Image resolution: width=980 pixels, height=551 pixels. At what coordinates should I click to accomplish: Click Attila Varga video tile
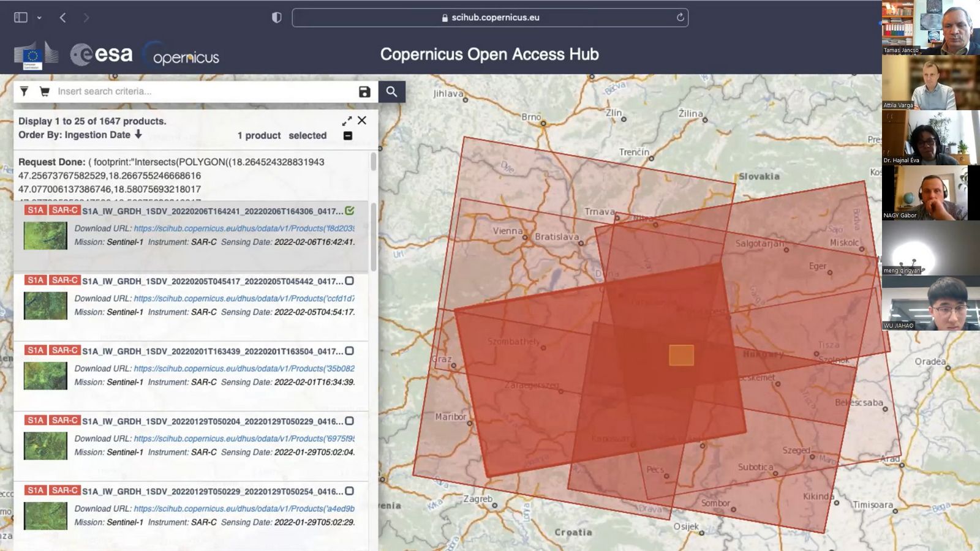(931, 83)
